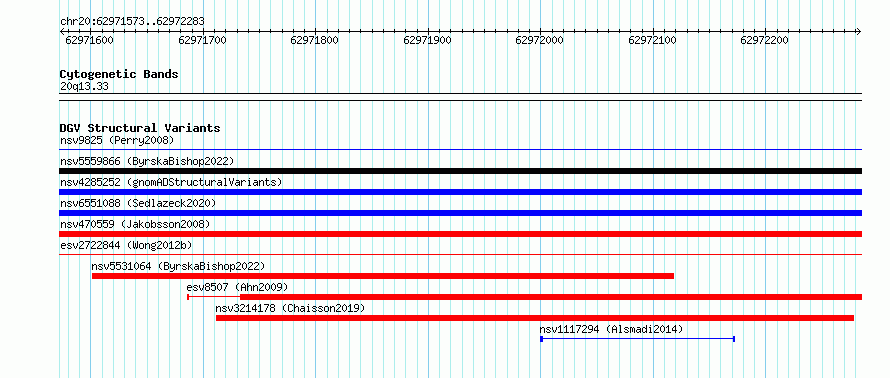Viewport: 890px width, 378px height.
Task: Open nsv4285252 (gnomADStructuralVariants) label
Action: coord(171,182)
